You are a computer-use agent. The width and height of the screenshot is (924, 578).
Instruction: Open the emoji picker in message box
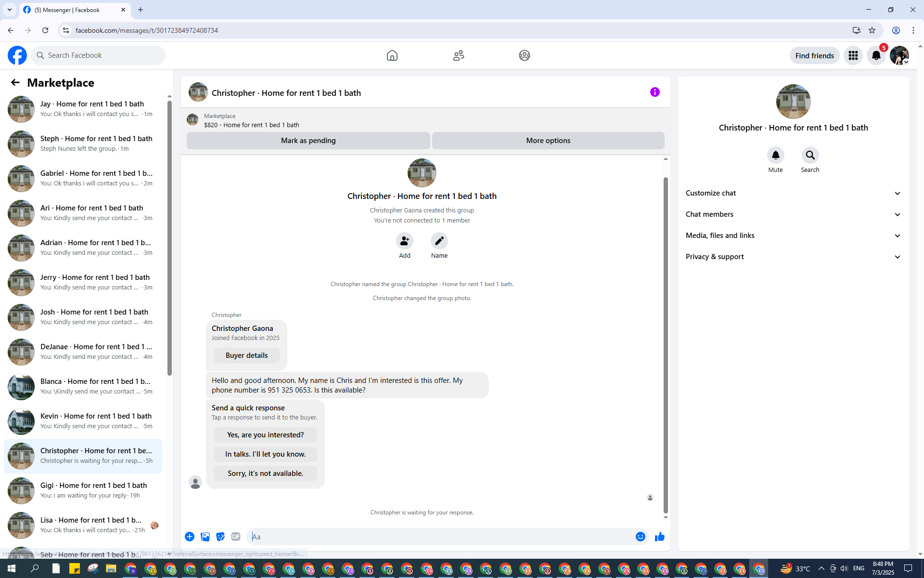(x=640, y=537)
